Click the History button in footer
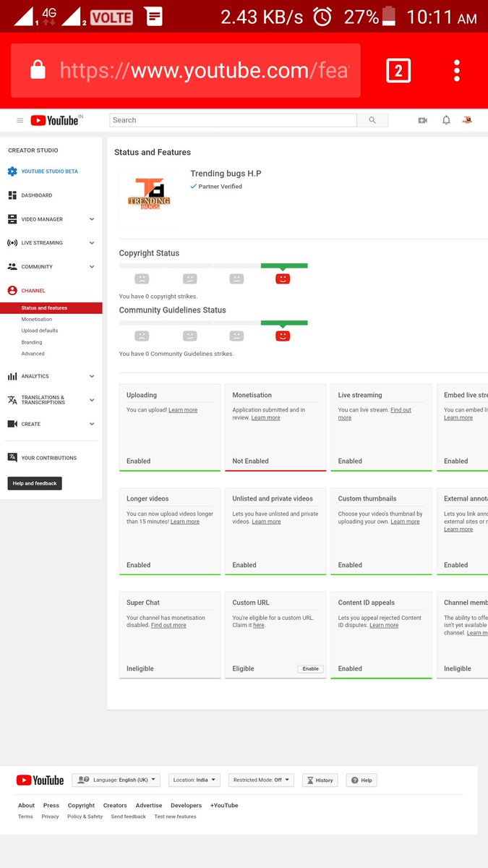 320,780
